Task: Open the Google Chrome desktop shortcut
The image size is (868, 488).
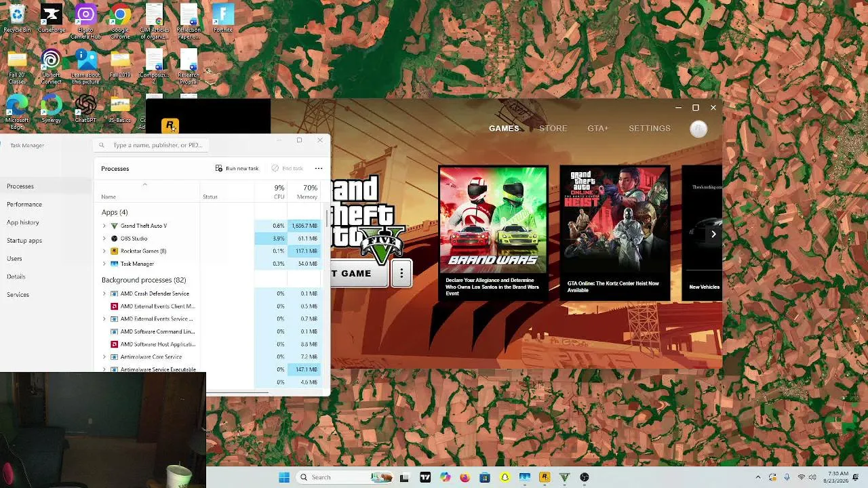Action: 120,21
